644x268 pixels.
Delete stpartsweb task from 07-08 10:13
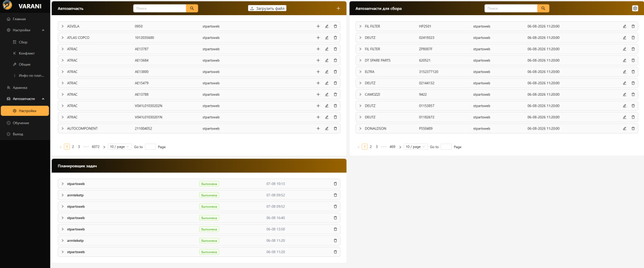tap(336, 184)
